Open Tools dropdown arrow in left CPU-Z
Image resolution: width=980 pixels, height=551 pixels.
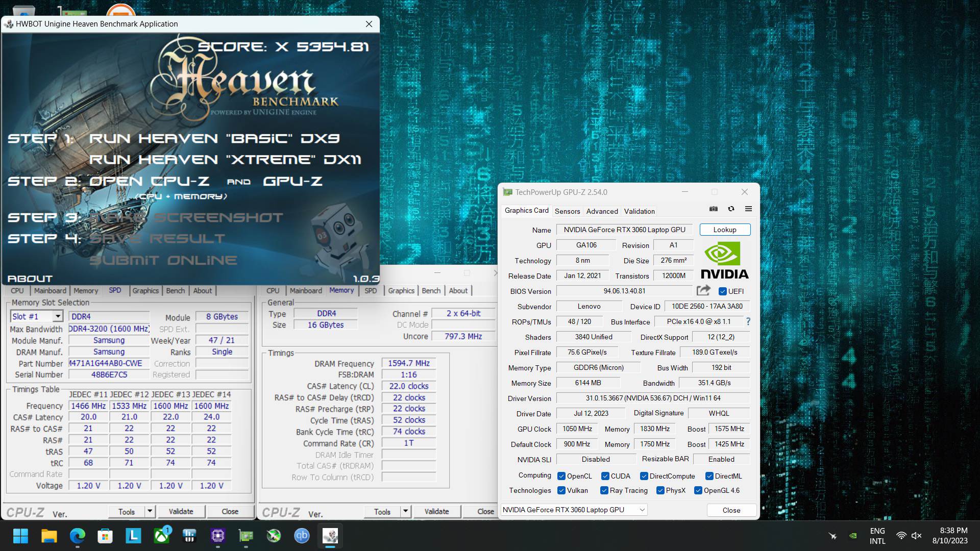(150, 511)
